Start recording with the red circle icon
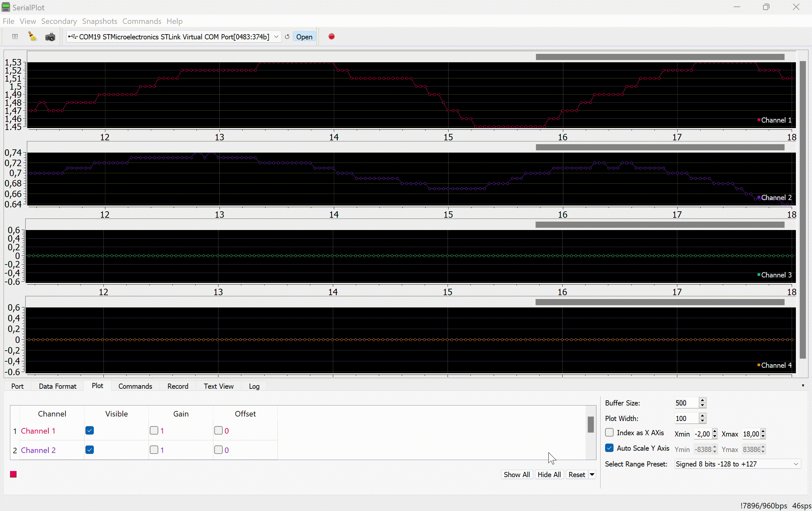812x511 pixels. 332,36
